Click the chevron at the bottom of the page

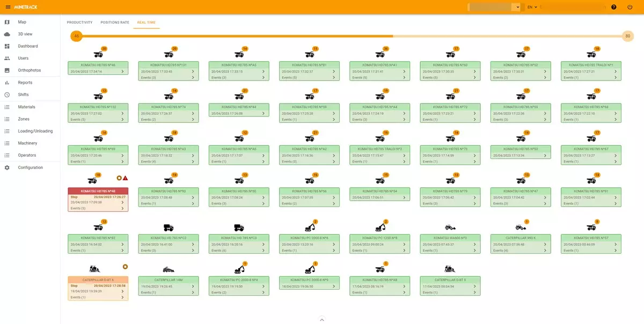coord(322,320)
